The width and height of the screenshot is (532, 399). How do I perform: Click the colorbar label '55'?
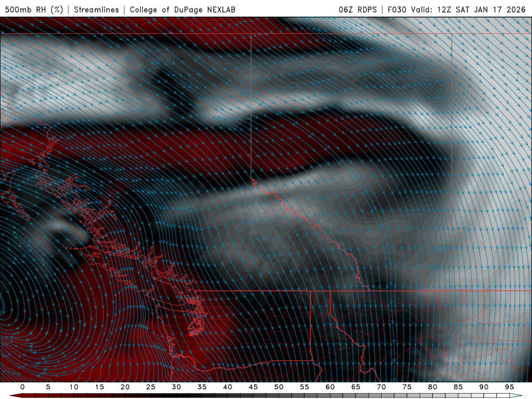tap(305, 387)
